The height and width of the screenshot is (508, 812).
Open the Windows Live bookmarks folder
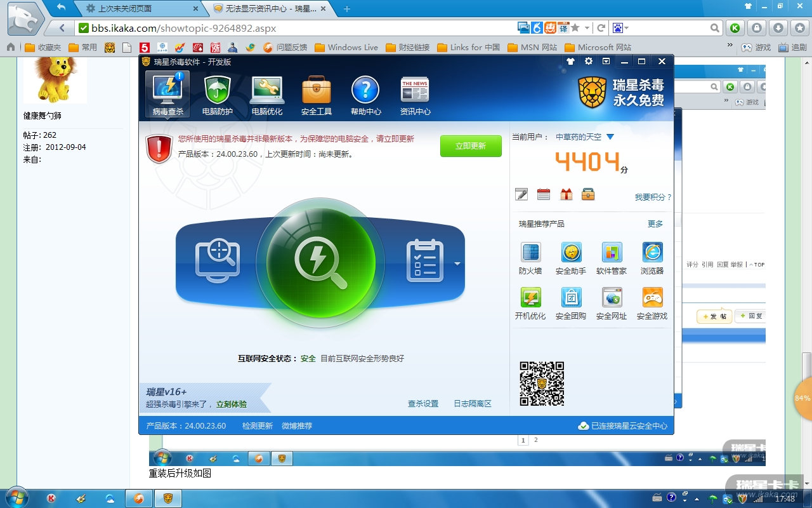click(346, 47)
